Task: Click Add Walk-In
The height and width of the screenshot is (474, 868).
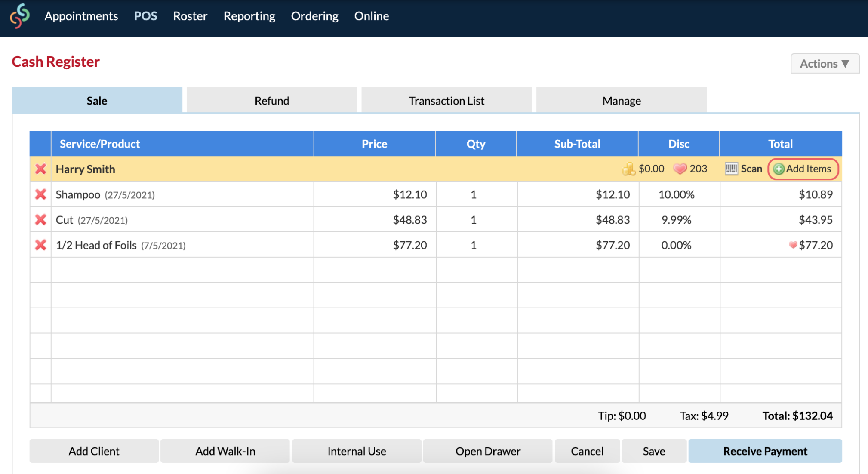Action: (225, 451)
